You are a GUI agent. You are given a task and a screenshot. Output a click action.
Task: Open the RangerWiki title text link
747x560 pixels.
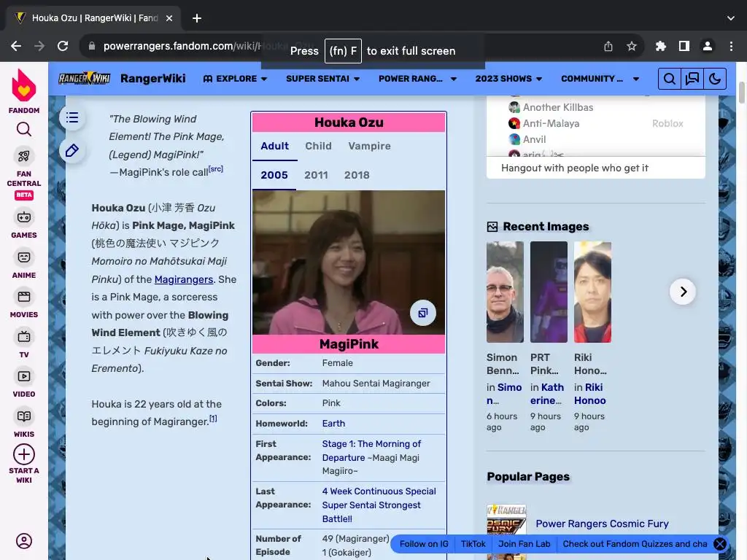click(x=153, y=79)
